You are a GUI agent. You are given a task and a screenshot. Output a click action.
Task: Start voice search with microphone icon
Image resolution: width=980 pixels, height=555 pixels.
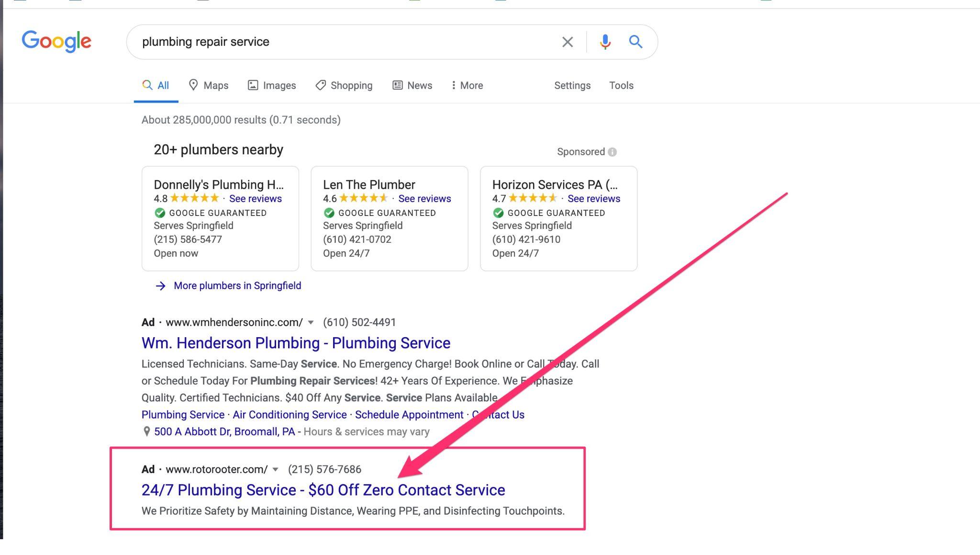tap(605, 42)
